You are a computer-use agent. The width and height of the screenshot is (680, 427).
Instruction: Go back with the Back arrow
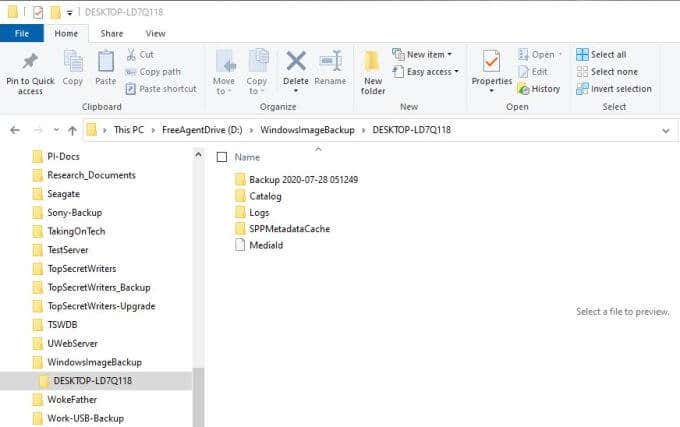[15, 130]
